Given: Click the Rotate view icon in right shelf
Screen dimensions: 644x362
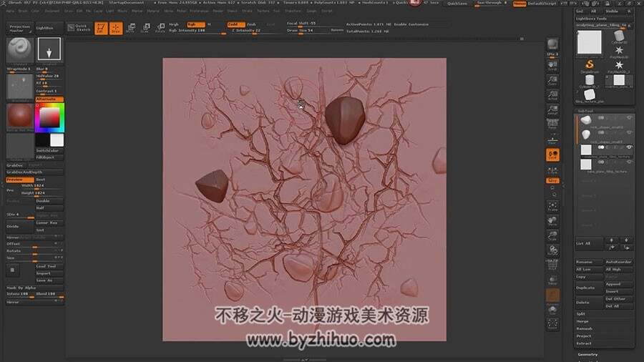Looking at the screenshot, I should [x=552, y=251].
